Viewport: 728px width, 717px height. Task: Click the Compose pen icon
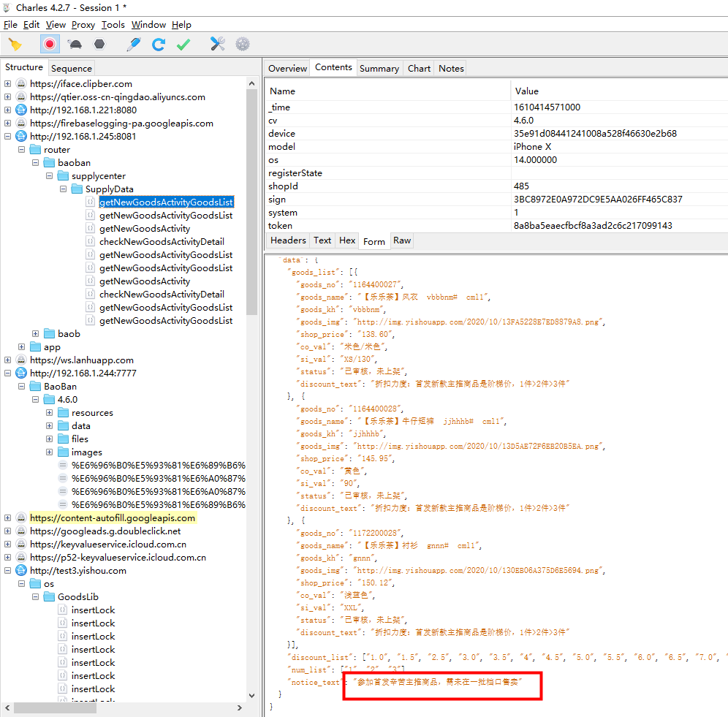pos(134,44)
